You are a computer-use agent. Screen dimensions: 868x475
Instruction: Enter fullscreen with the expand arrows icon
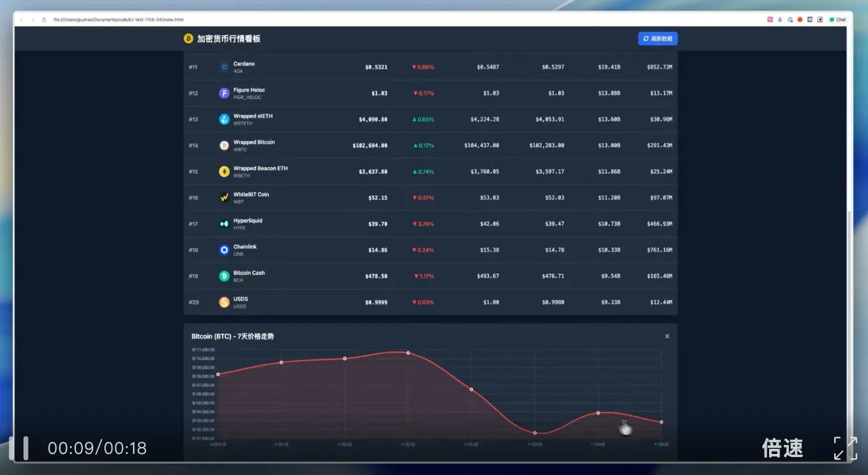coord(845,448)
